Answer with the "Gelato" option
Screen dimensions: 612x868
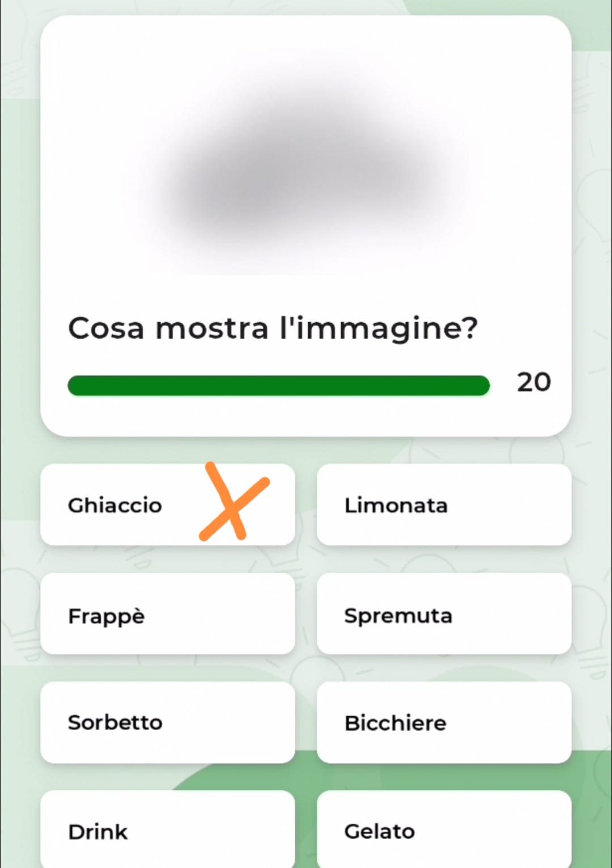pyautogui.click(x=444, y=831)
